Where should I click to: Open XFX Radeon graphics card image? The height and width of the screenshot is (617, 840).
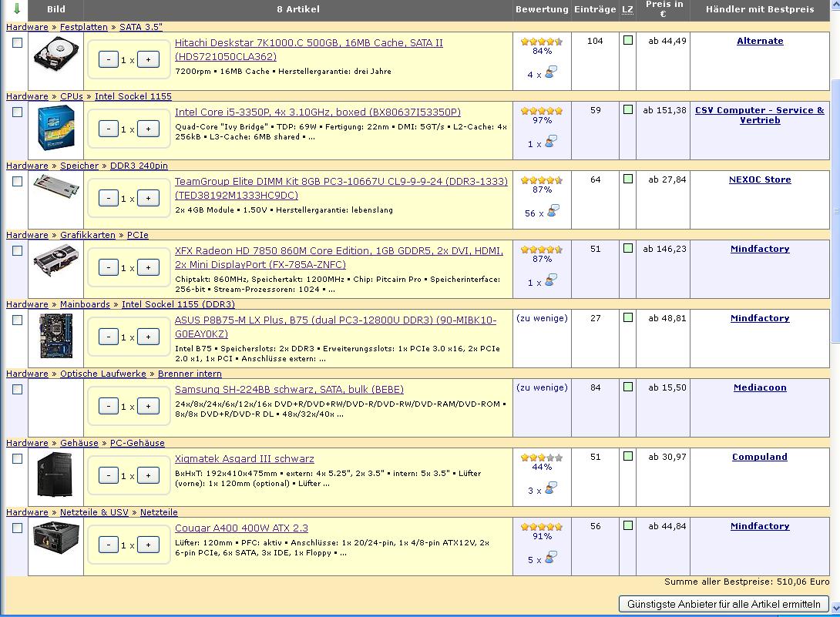pyautogui.click(x=55, y=260)
